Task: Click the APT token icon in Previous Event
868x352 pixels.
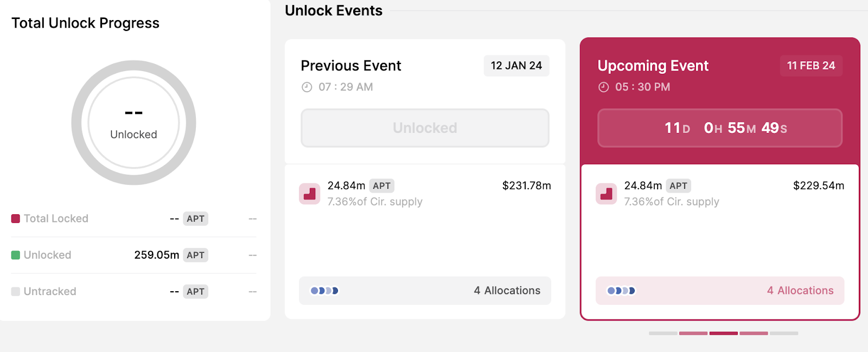Action: coord(309,194)
